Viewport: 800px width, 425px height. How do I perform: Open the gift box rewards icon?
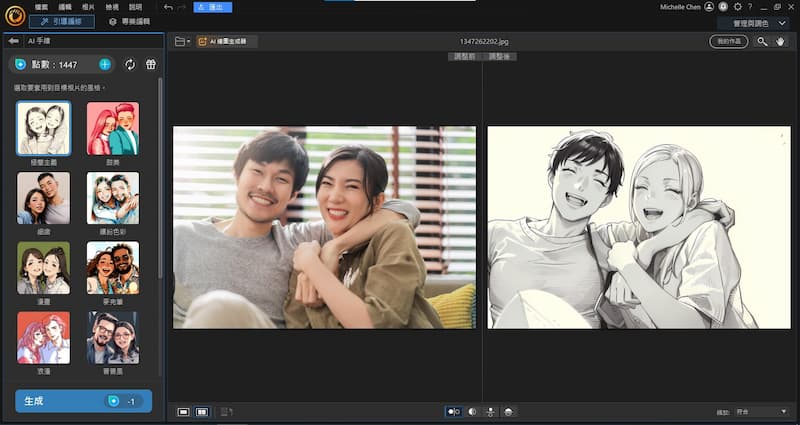coord(151,64)
